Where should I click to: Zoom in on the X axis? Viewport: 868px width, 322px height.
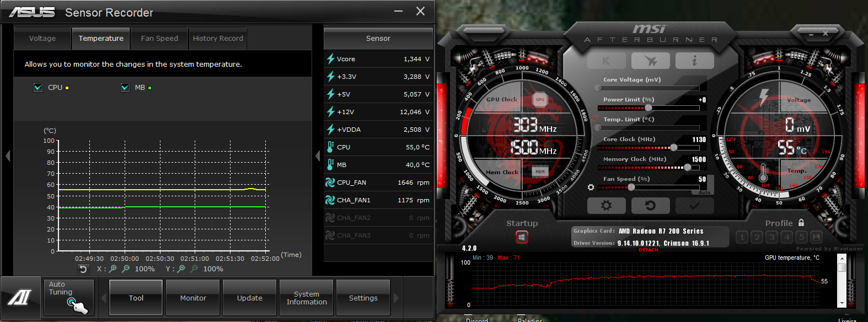click(x=113, y=269)
